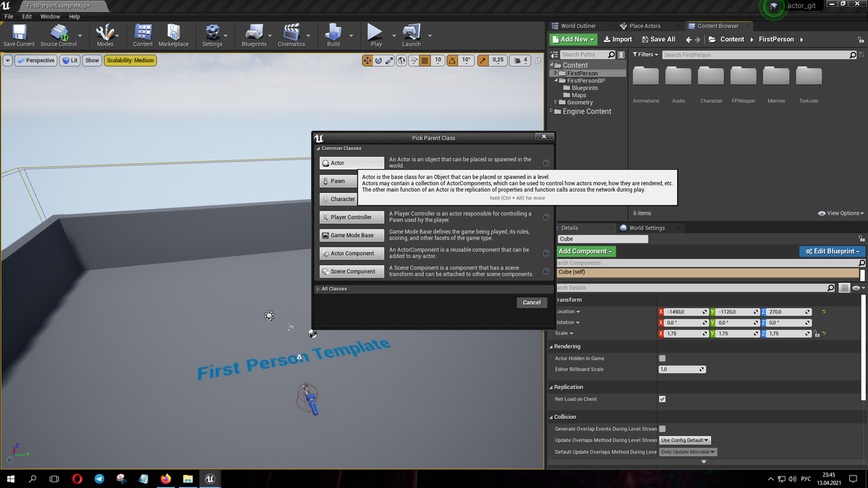
Task: Click the Content folder icon in path bar
Action: click(x=712, y=40)
